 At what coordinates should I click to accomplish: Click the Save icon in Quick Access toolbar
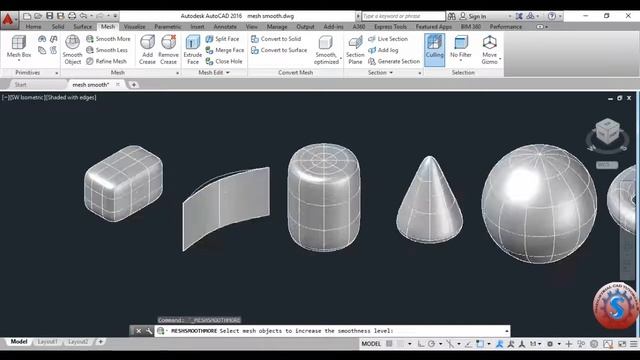[49, 16]
